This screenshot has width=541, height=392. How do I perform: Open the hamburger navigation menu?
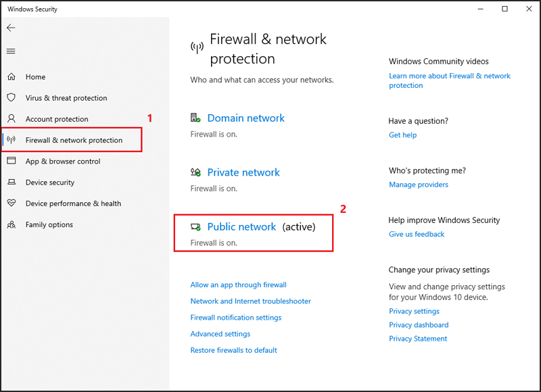(x=11, y=51)
